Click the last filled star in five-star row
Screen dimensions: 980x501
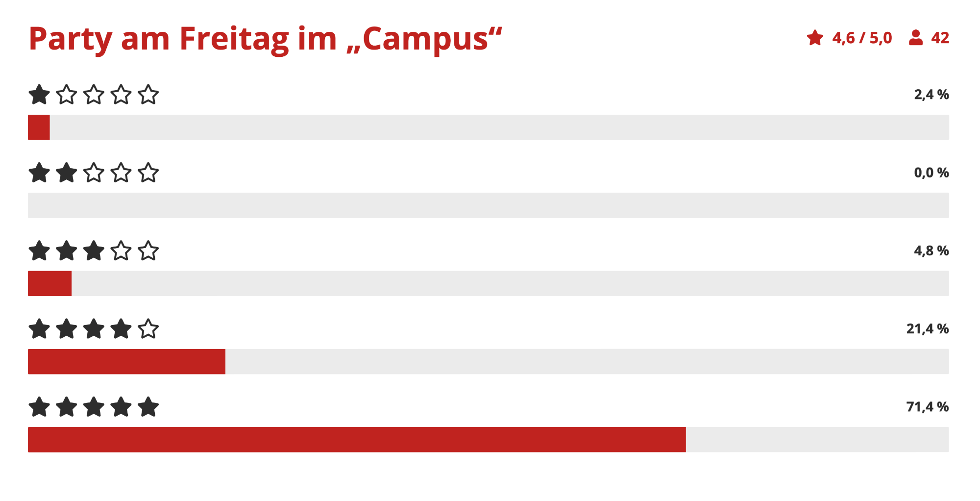tap(148, 407)
